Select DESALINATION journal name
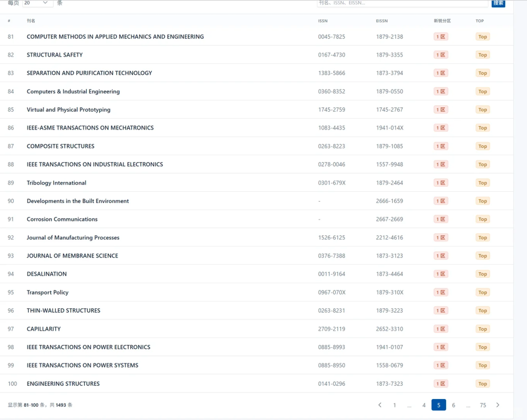 47,274
